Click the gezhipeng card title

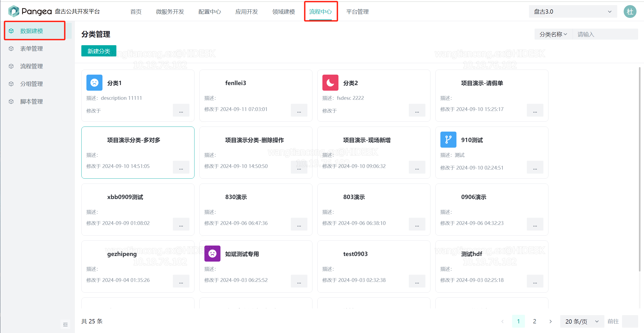coord(122,254)
